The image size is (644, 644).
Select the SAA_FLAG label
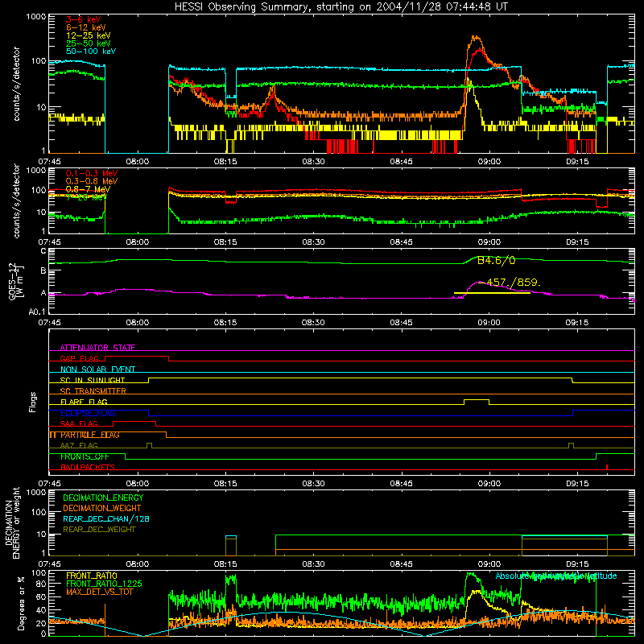(79, 424)
